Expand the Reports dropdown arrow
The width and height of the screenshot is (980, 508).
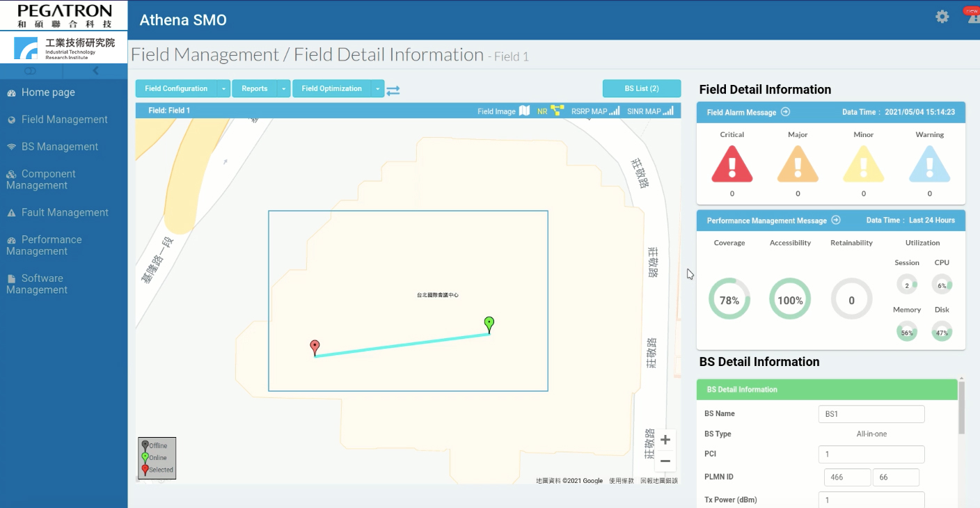tap(283, 89)
